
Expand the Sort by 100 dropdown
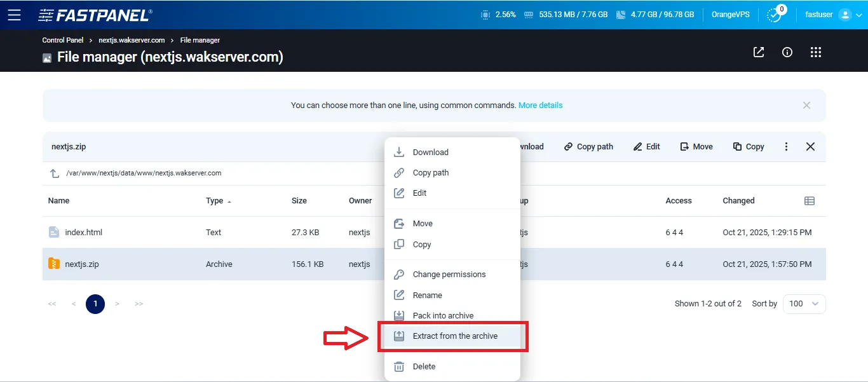[x=804, y=304]
